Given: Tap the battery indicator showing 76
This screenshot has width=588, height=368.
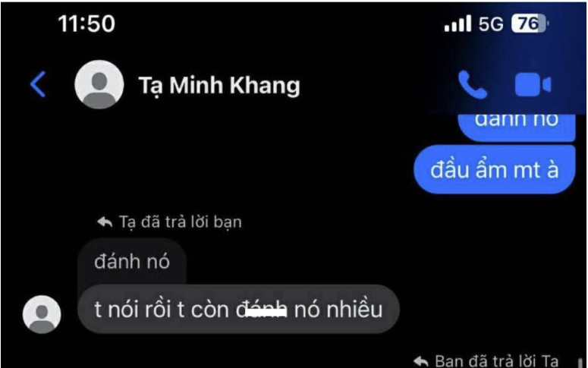Looking at the screenshot, I should [530, 24].
